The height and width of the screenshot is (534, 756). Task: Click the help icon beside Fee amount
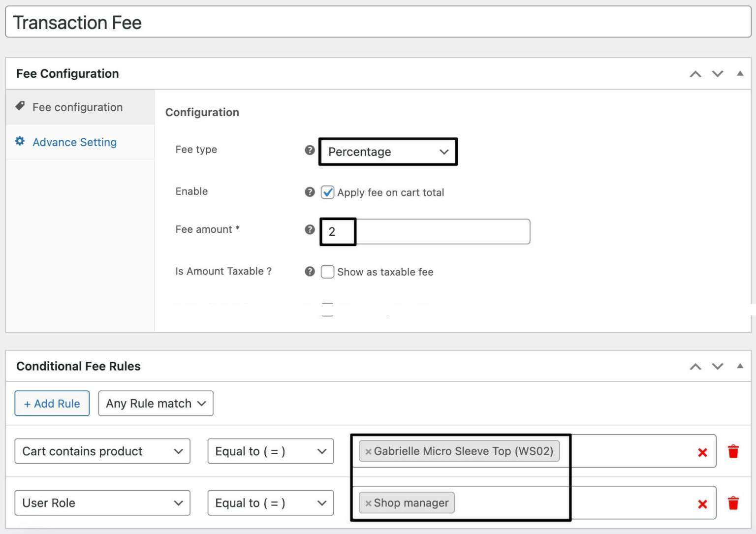point(310,229)
